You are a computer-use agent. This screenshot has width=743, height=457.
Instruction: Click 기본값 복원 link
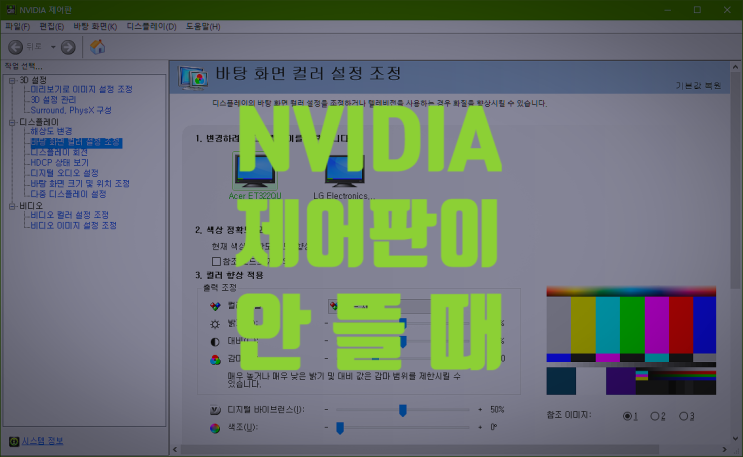click(x=698, y=85)
